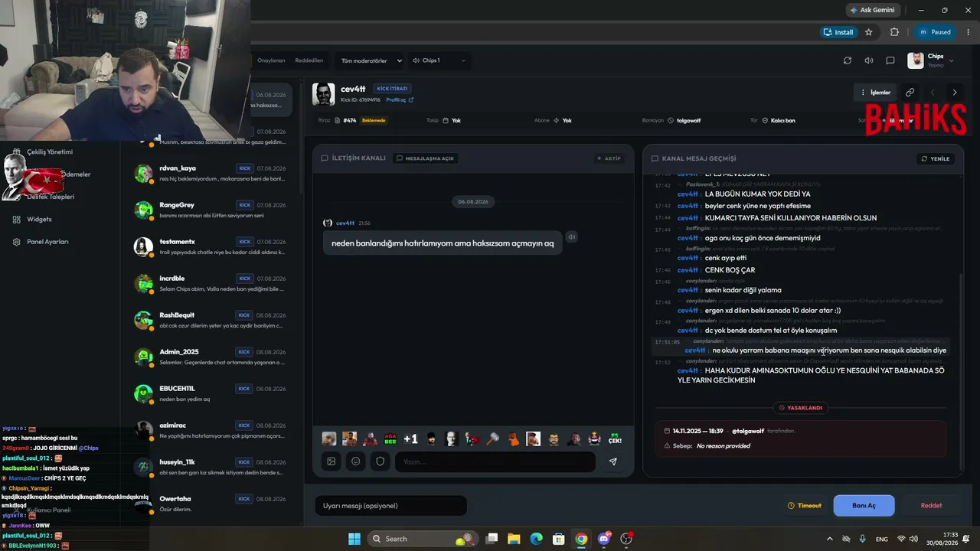Send the message with the paper plane icon

(x=612, y=461)
